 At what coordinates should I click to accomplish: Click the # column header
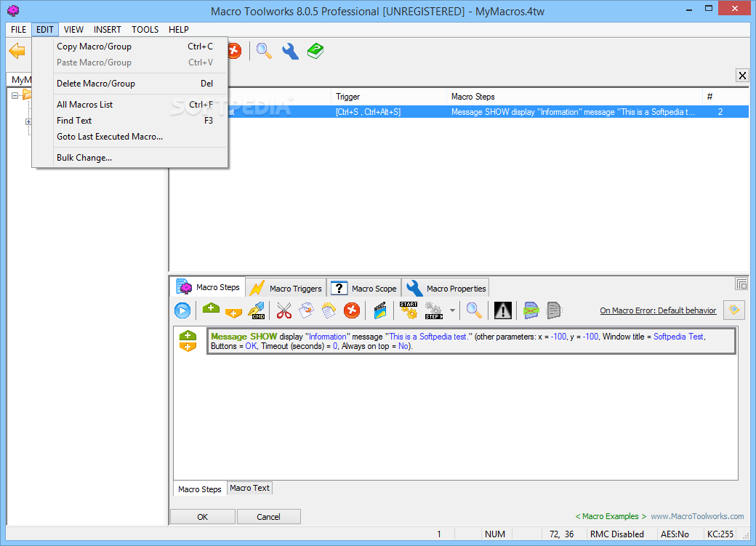click(x=725, y=97)
